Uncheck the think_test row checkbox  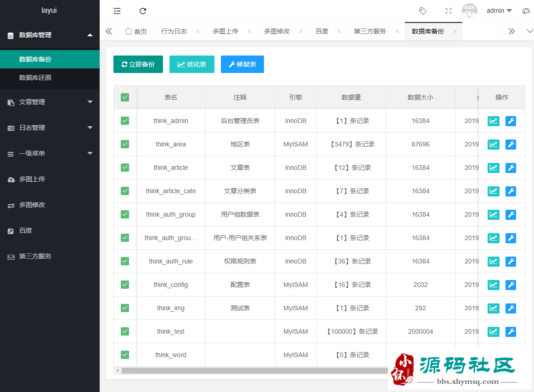pyautogui.click(x=125, y=331)
